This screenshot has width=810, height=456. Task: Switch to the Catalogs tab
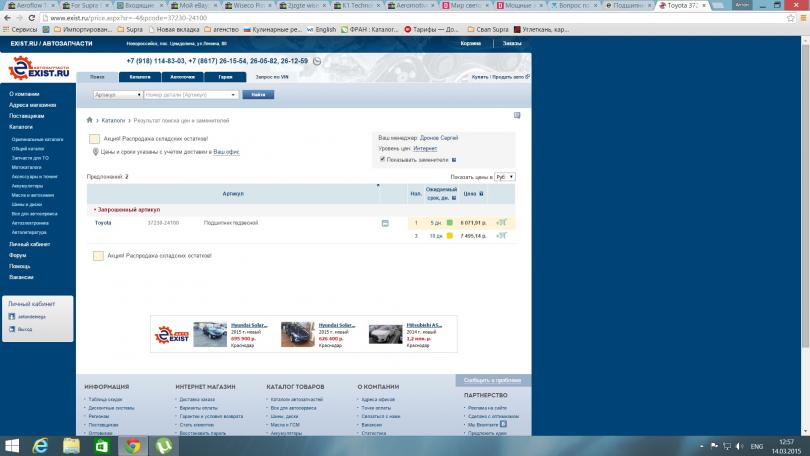[x=140, y=76]
